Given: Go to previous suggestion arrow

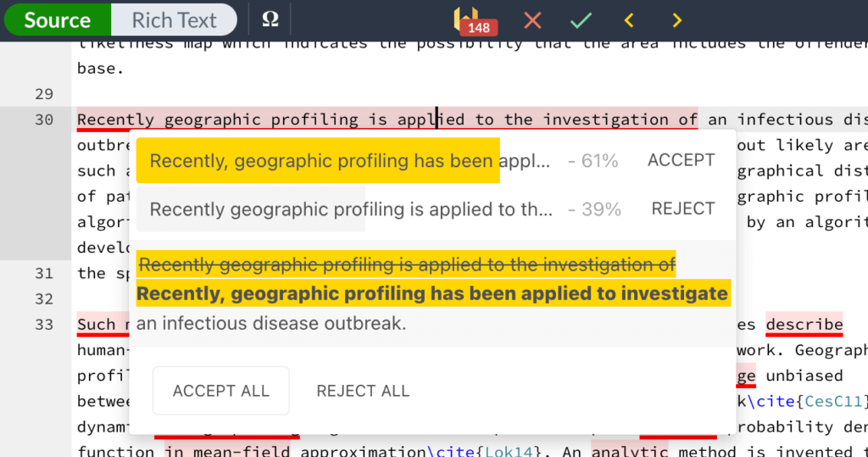Looking at the screenshot, I should pyautogui.click(x=628, y=21).
